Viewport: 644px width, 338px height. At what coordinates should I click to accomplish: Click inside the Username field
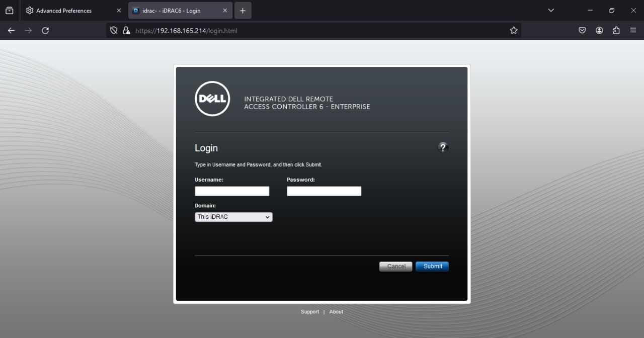point(231,191)
